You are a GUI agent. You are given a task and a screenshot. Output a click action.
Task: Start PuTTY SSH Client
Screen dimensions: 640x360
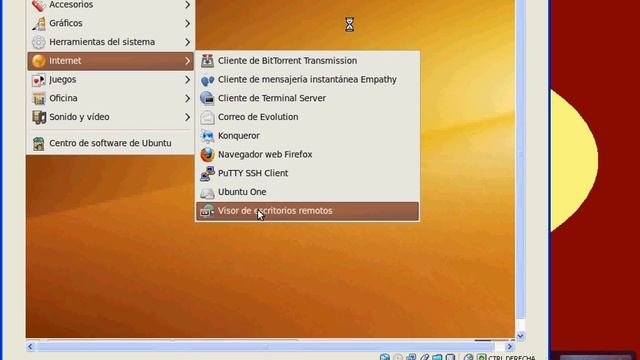click(x=307, y=173)
